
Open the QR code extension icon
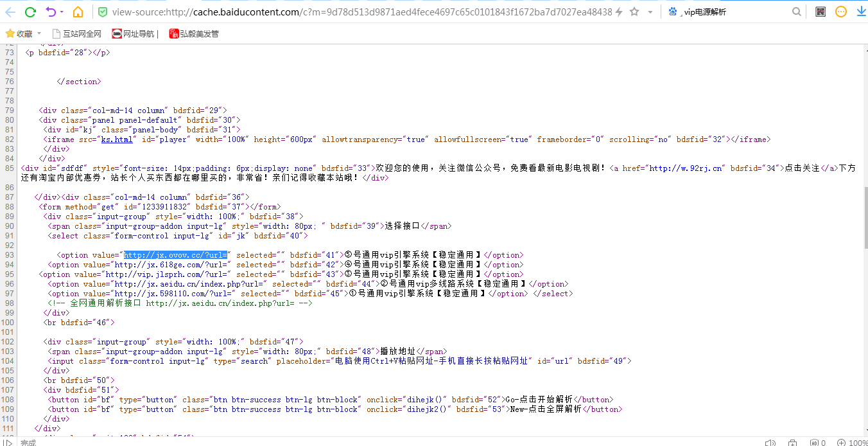[x=820, y=12]
